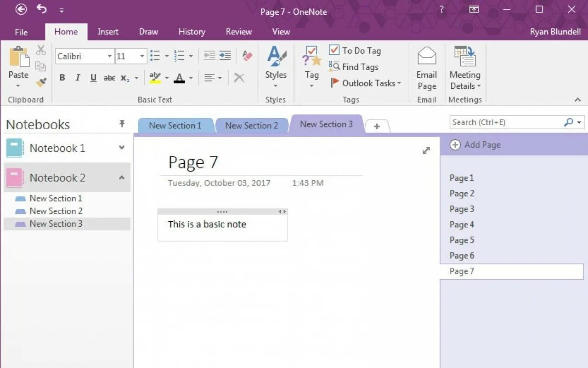Open the Insert ribbon tab
The width and height of the screenshot is (588, 368).
pyautogui.click(x=108, y=32)
